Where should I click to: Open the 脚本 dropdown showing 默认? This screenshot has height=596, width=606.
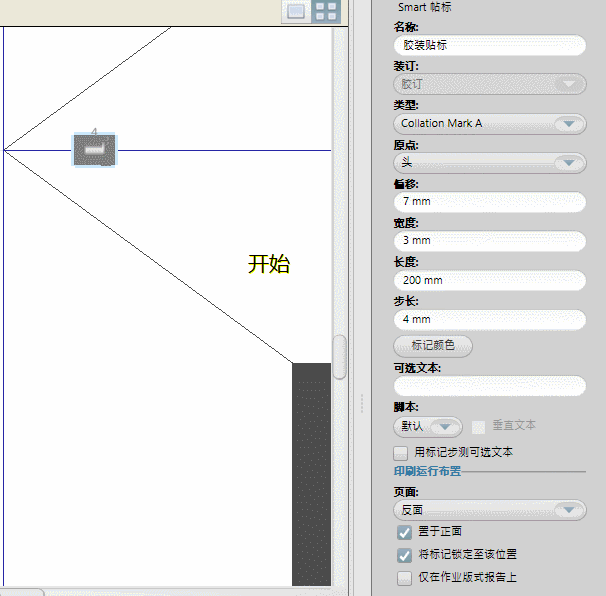tap(428, 427)
